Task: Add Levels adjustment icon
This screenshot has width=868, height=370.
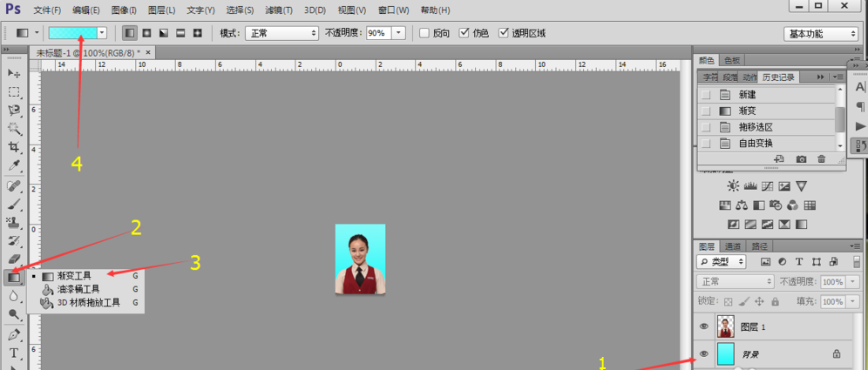Action: 750,185
